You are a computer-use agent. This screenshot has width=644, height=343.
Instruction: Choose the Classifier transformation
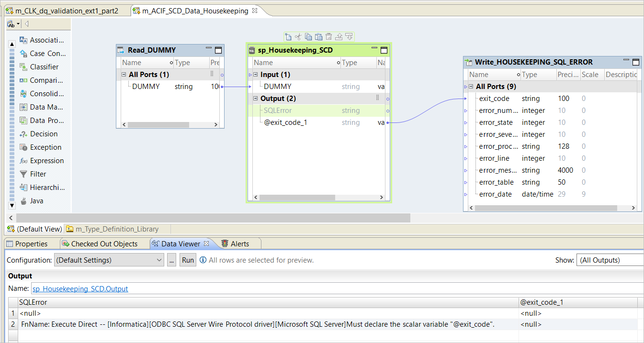(x=39, y=67)
